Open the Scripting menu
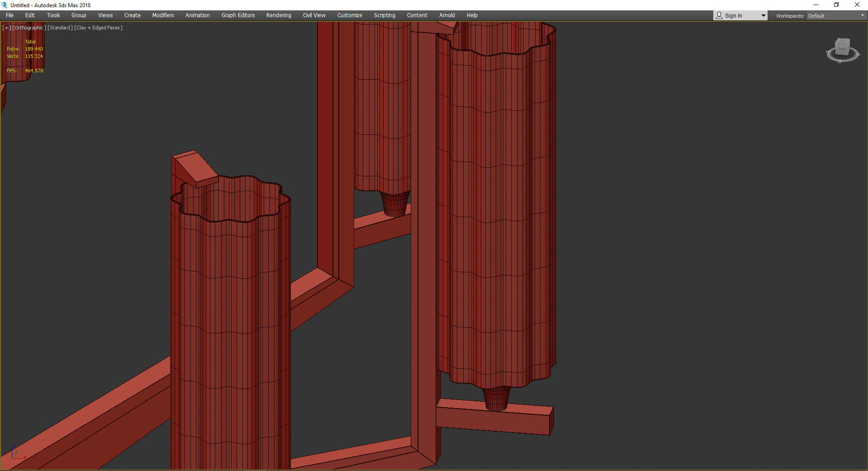The width and height of the screenshot is (868, 471). (384, 15)
